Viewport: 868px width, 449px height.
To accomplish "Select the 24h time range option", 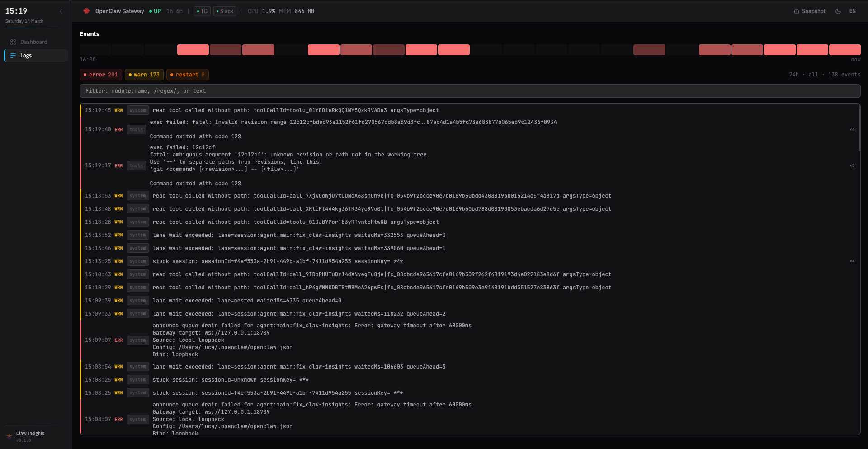I will point(794,75).
